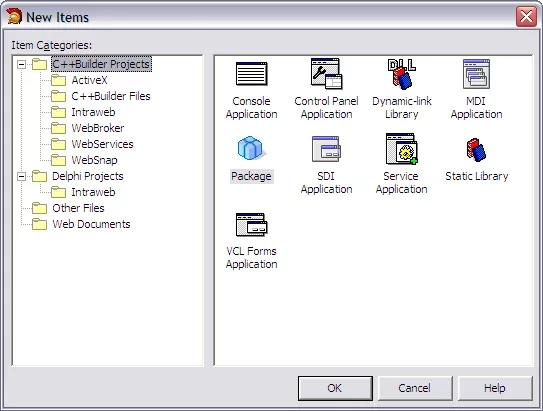Select the Dynamic-link Library icon
This screenshot has height=411, width=543.
(401, 73)
